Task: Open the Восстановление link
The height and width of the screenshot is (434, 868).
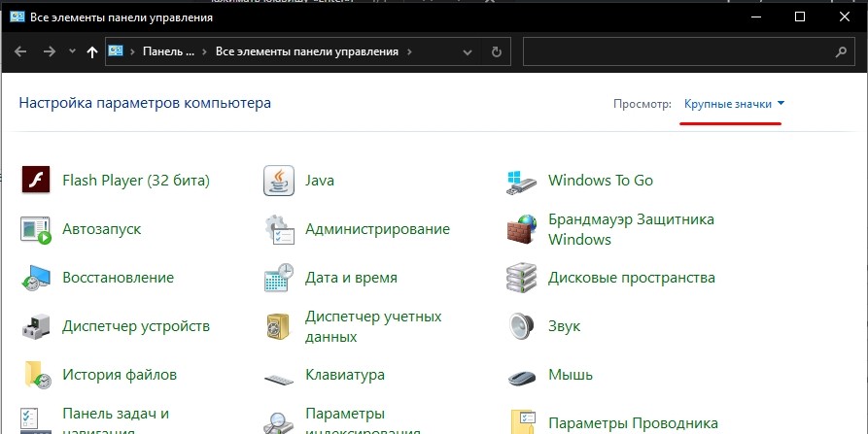Action: tap(118, 277)
